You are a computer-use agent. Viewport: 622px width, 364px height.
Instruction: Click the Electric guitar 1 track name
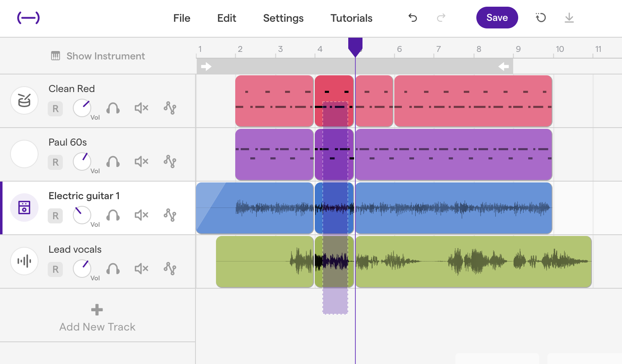pos(84,196)
